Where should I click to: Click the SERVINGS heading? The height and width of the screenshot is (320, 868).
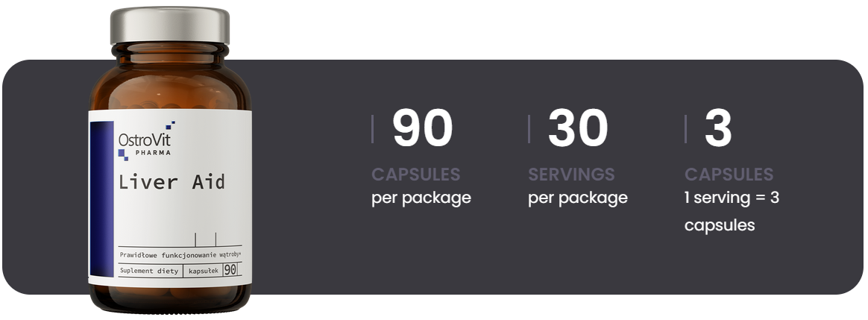pos(571,175)
